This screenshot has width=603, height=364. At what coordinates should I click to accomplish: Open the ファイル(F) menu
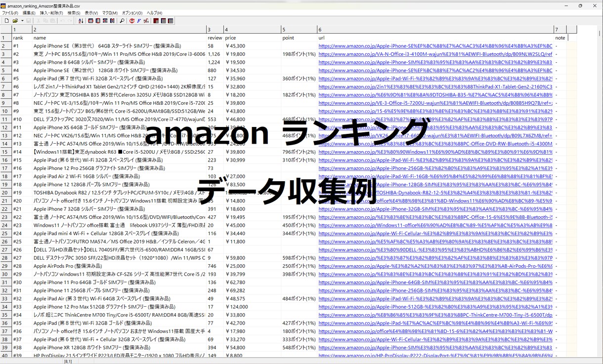point(10,13)
